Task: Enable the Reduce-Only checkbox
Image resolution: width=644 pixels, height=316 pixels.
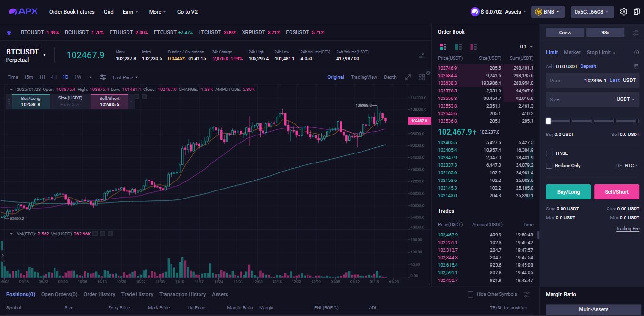Action: 549,165
